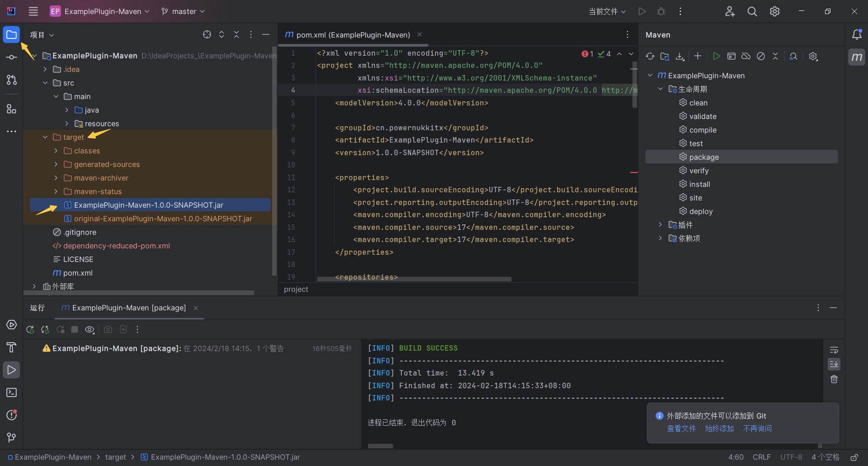Click 4:60 cursor position indicator
This screenshot has height=466, width=868.
[x=736, y=457]
